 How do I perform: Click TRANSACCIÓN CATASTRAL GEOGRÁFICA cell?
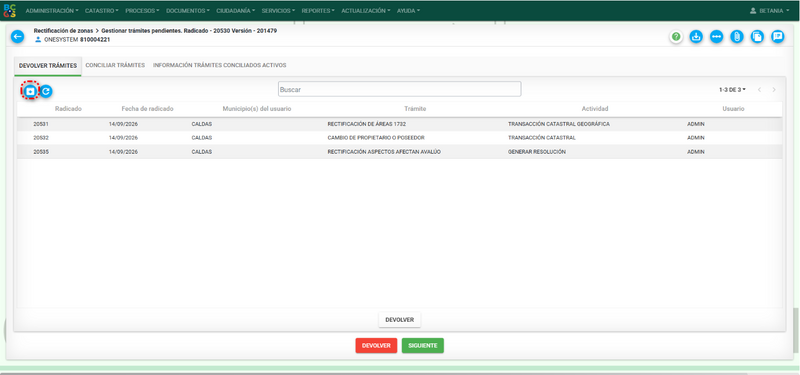coord(559,124)
